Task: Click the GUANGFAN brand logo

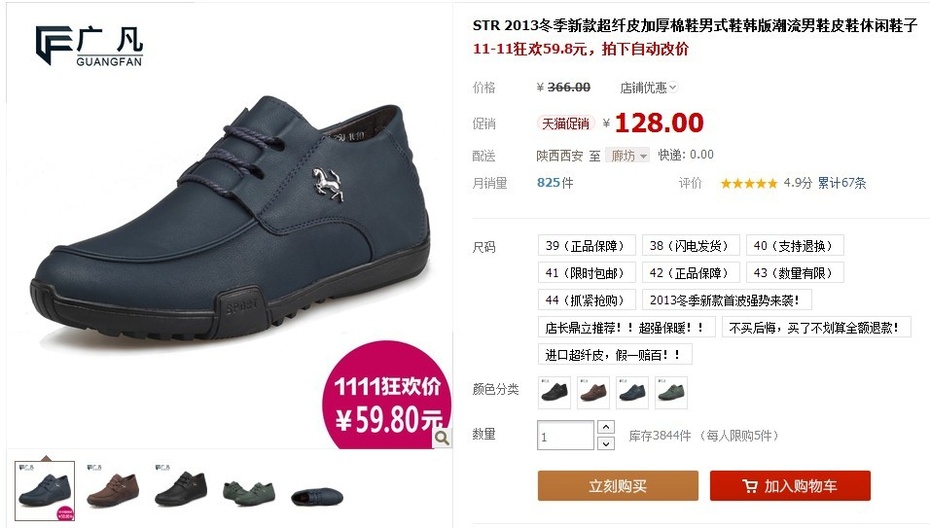Action: [89, 46]
